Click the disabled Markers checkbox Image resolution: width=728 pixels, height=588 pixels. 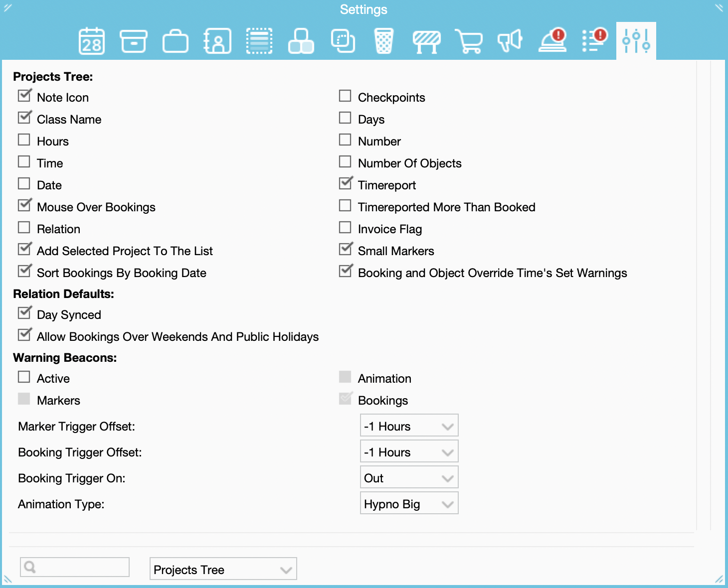24,399
